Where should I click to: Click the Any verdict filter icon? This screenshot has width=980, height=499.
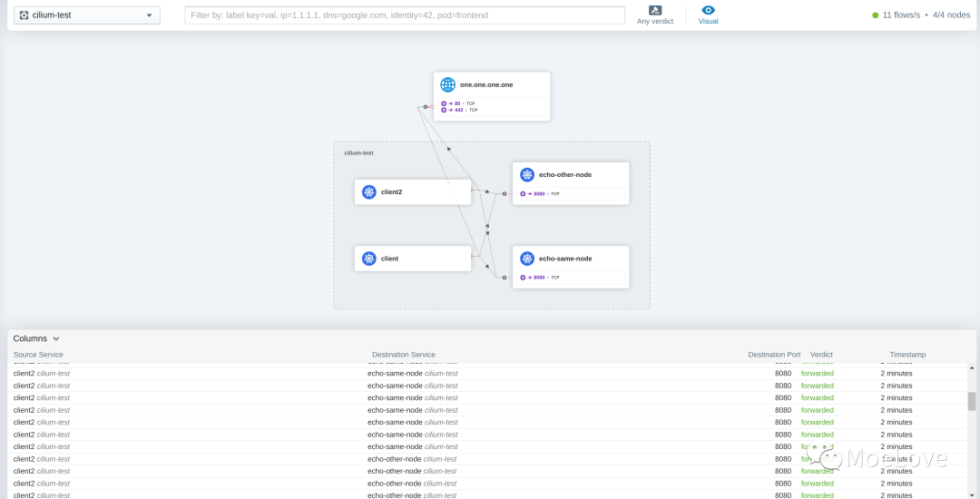pyautogui.click(x=655, y=10)
